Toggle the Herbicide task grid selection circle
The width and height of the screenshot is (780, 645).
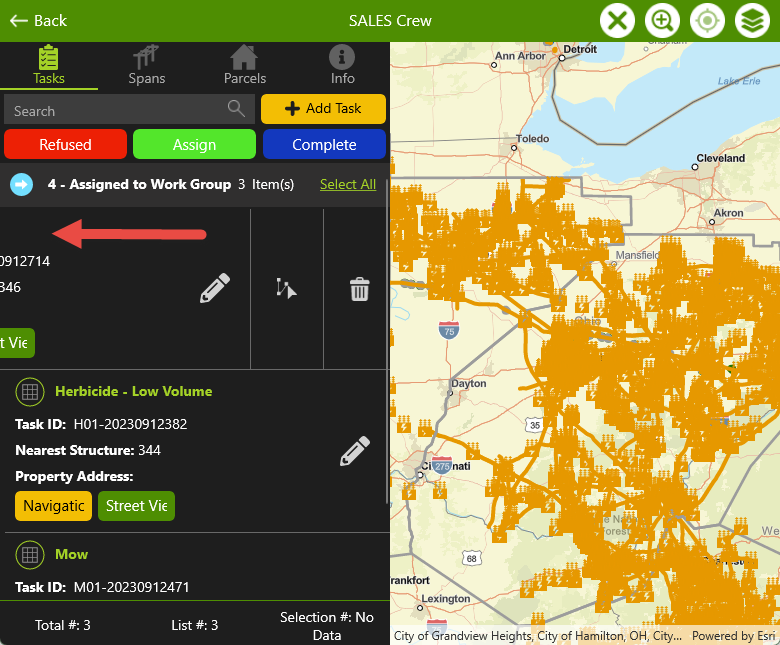[x=30, y=391]
